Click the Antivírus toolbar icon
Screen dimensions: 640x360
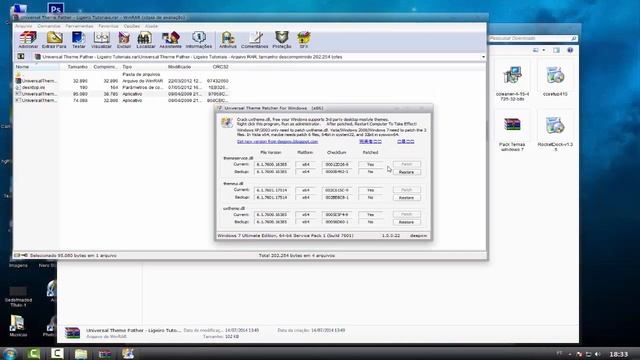pyautogui.click(x=228, y=40)
